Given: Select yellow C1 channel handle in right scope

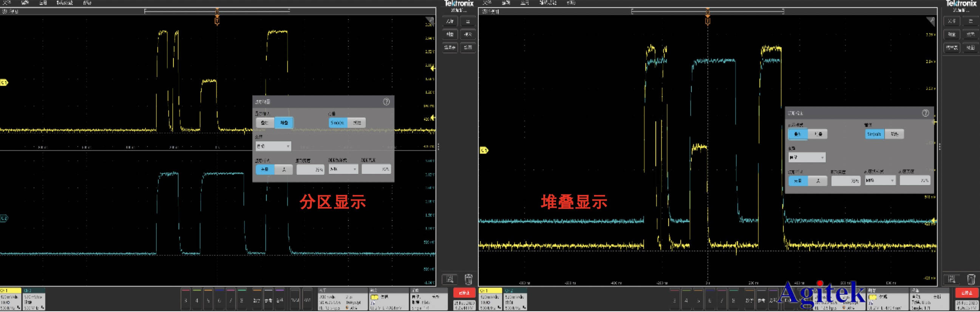Looking at the screenshot, I should point(484,151).
